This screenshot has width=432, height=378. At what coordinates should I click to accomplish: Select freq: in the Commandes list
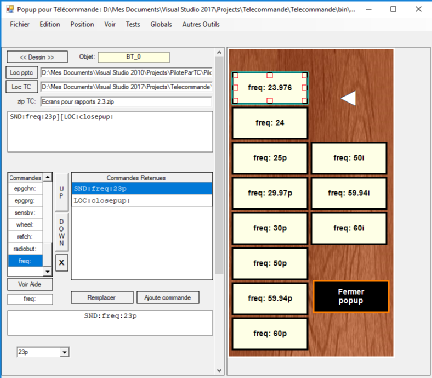pyautogui.click(x=25, y=261)
